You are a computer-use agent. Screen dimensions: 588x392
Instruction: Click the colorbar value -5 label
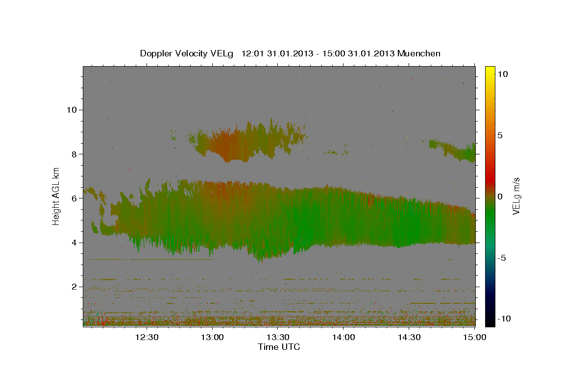point(502,258)
